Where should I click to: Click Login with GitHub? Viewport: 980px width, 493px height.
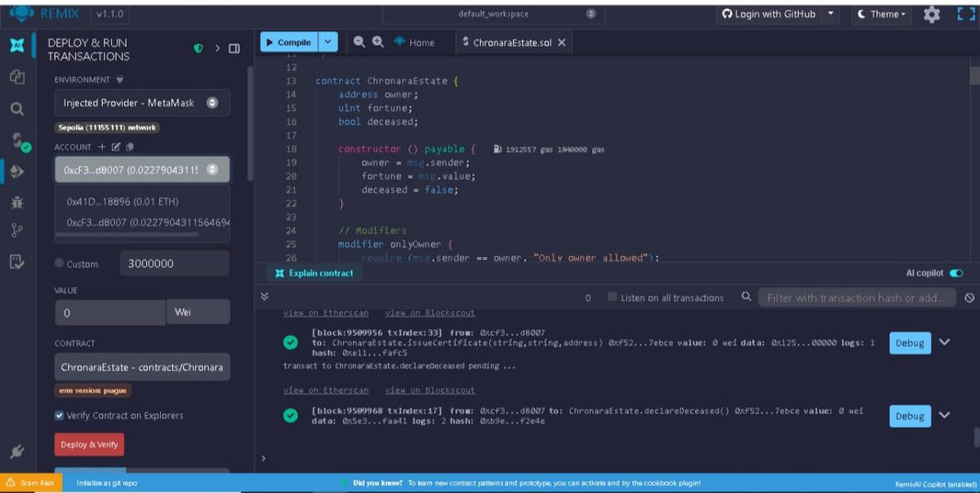coord(769,14)
